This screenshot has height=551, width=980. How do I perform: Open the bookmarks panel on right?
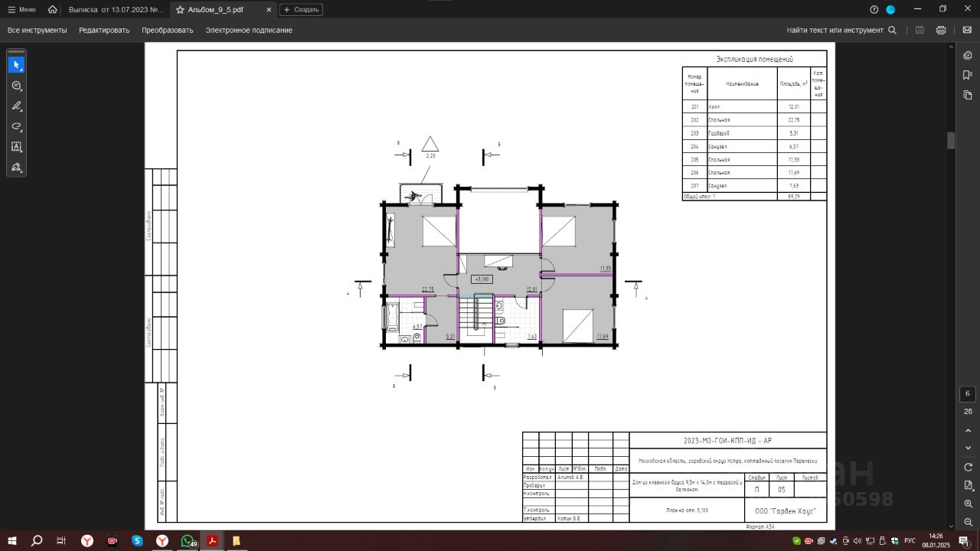[x=968, y=75]
